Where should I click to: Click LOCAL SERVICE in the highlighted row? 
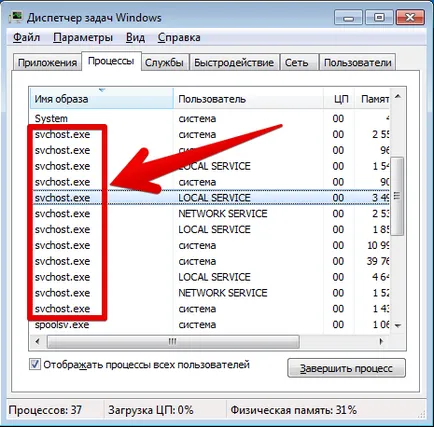click(x=214, y=197)
